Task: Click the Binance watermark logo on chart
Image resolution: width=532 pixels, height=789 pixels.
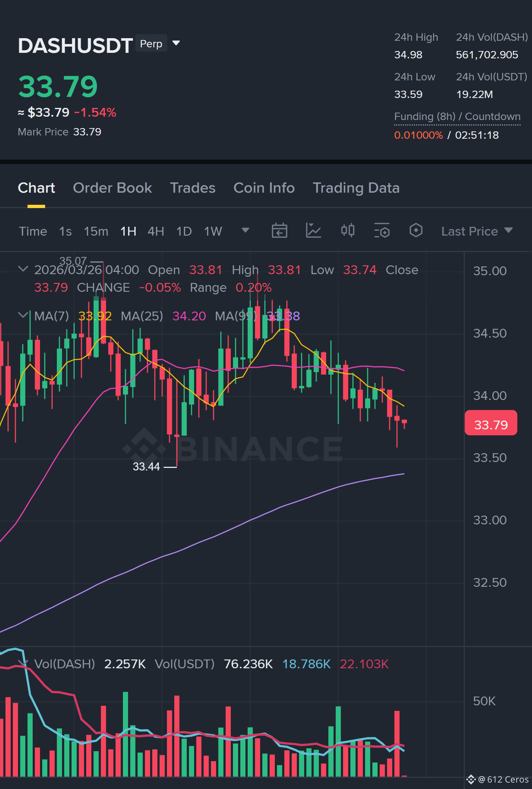Action: coord(232,448)
